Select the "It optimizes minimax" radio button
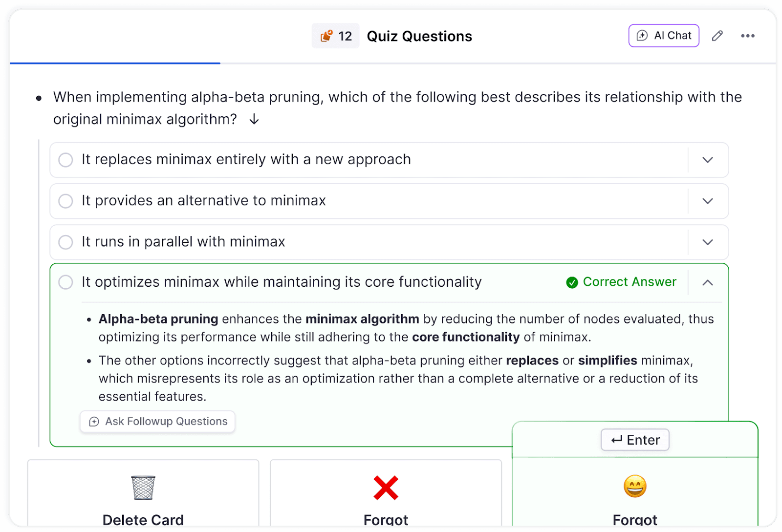The image size is (782, 532). [x=65, y=282]
